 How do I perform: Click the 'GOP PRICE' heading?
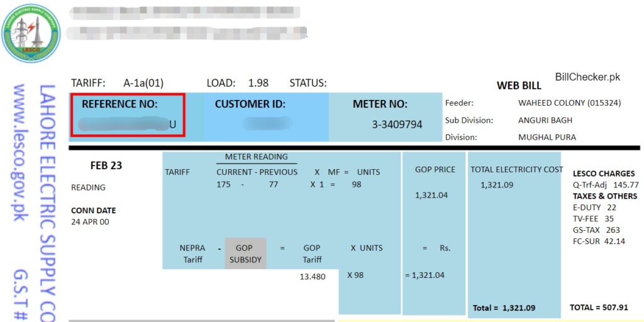pos(435,170)
